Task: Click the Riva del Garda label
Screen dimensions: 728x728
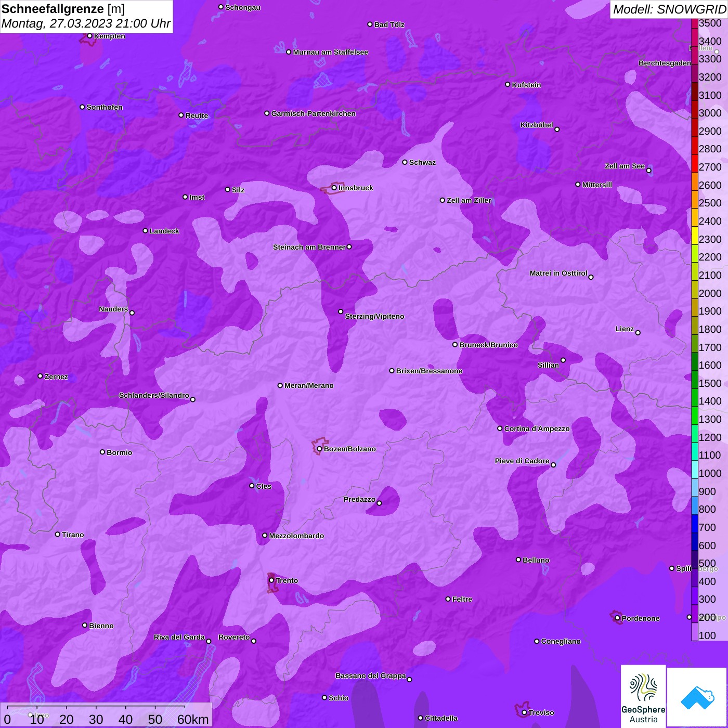Action: coord(179,637)
